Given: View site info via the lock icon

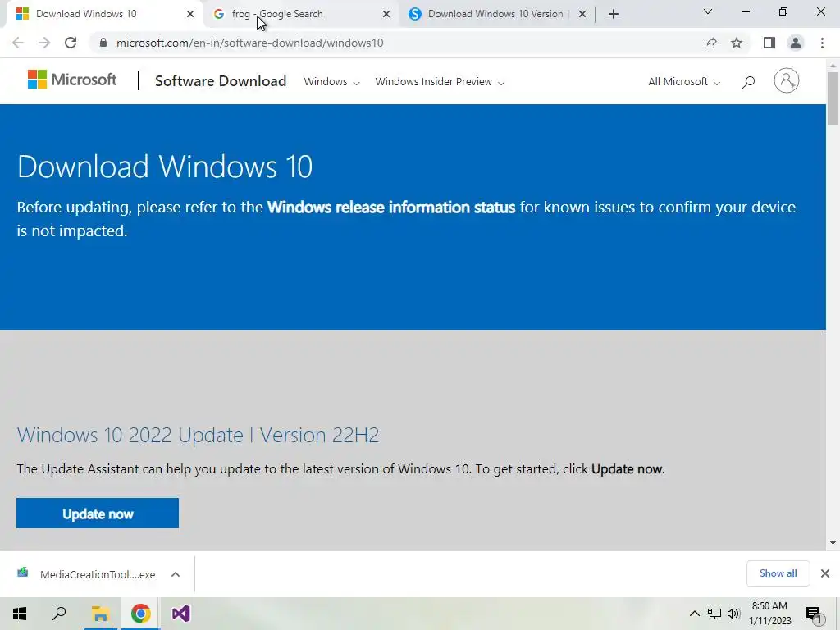Looking at the screenshot, I should (103, 43).
